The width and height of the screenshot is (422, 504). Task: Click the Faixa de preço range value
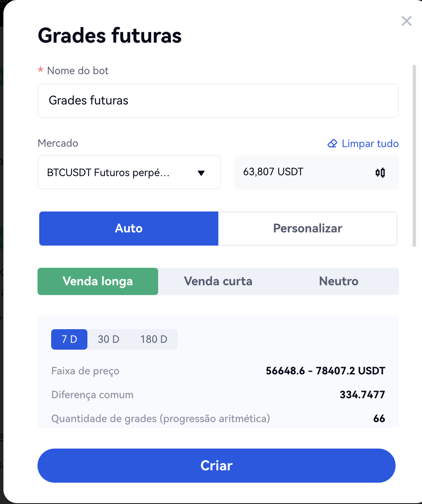(x=325, y=371)
